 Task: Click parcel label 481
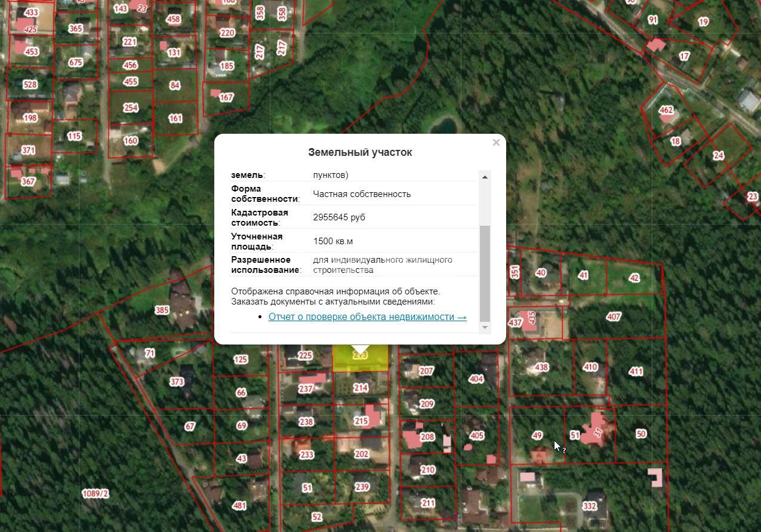pos(239,506)
